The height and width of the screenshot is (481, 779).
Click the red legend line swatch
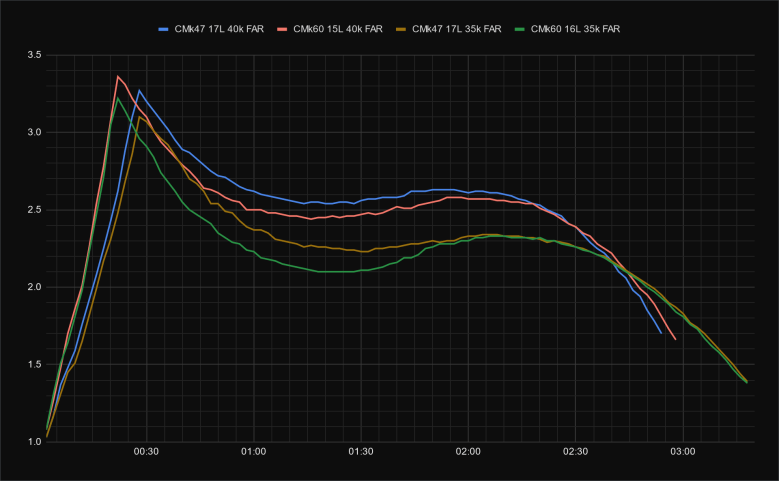coord(281,29)
